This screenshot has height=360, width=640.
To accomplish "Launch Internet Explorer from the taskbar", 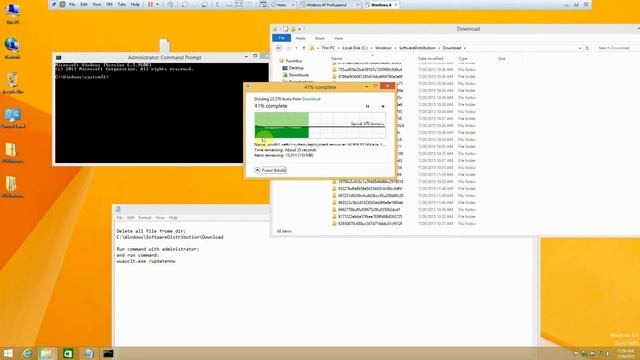I will (27, 353).
